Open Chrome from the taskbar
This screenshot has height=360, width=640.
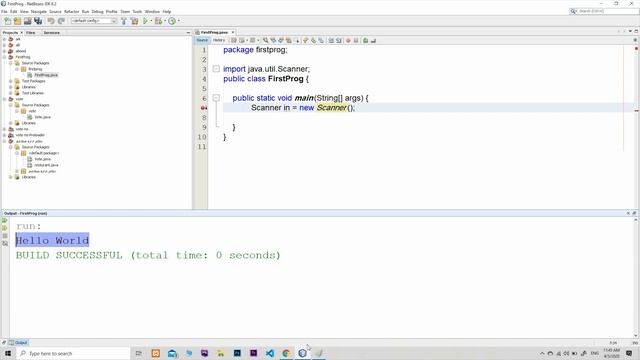point(286,353)
